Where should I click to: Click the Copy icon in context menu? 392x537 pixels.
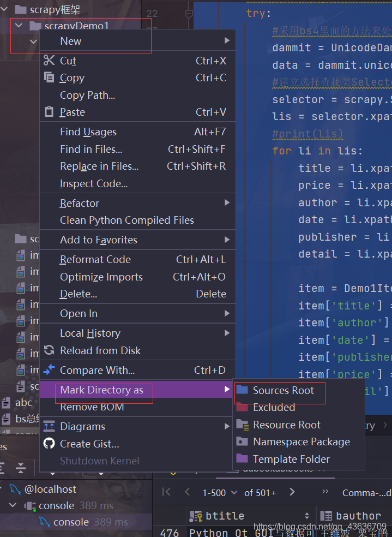tap(49, 77)
